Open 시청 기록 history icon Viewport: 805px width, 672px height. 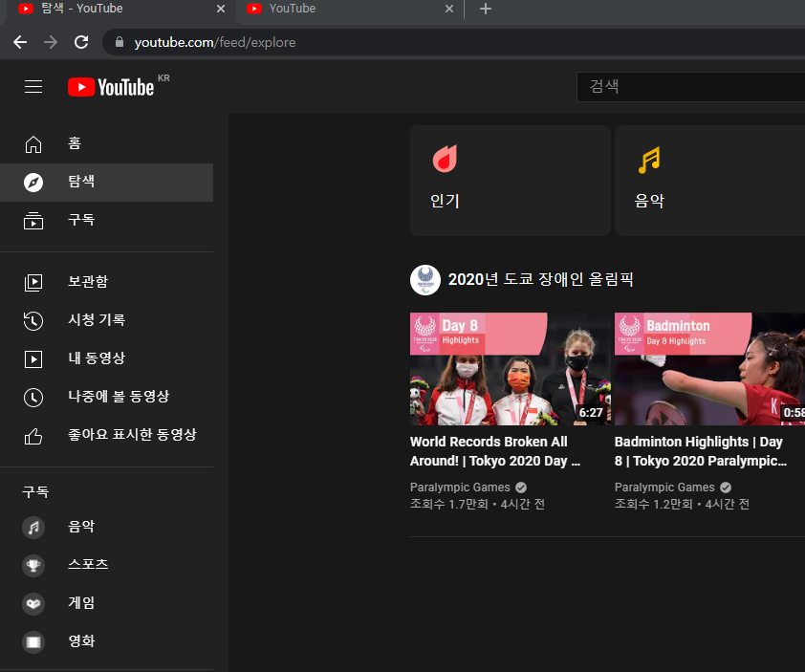(33, 320)
